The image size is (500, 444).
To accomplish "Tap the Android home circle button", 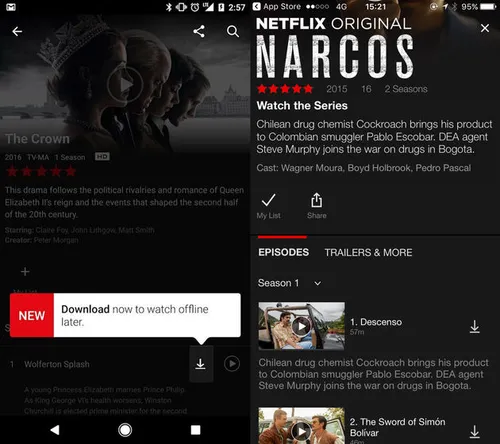I will coord(125,430).
